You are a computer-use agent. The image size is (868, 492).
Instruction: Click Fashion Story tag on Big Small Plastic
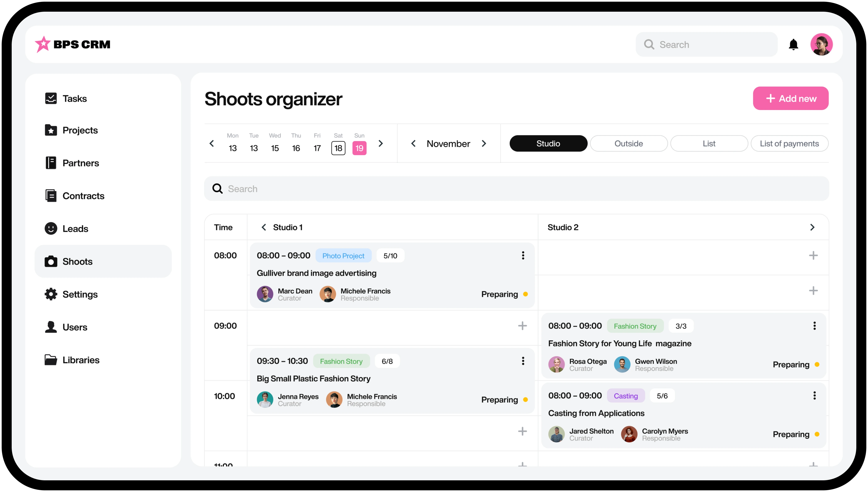click(341, 361)
